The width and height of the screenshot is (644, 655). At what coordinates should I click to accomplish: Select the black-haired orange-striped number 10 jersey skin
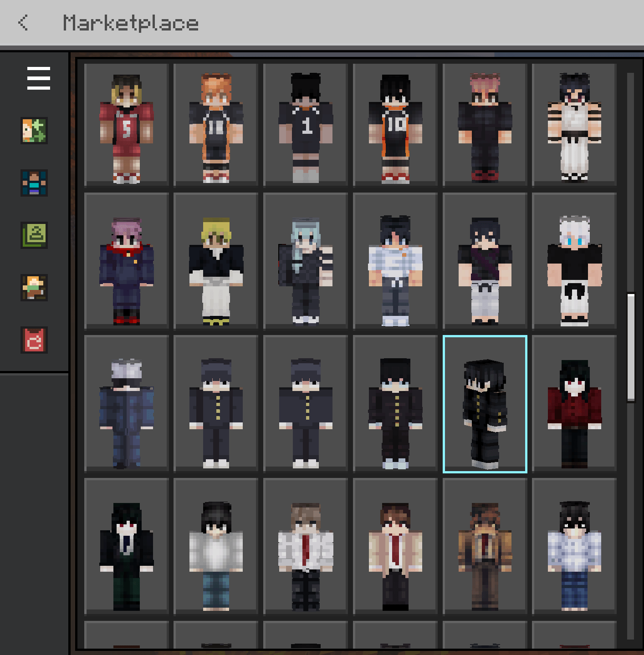[395, 125]
